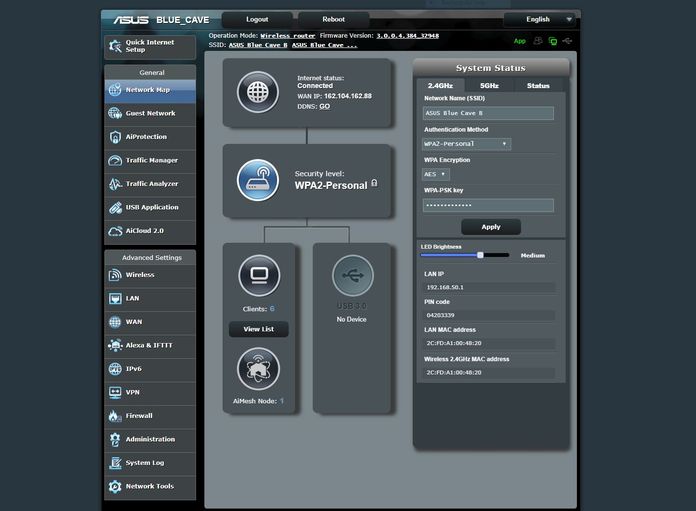Click the first SSID ASUS Blue Cave B link
This screenshot has height=511, width=696.
point(258,45)
